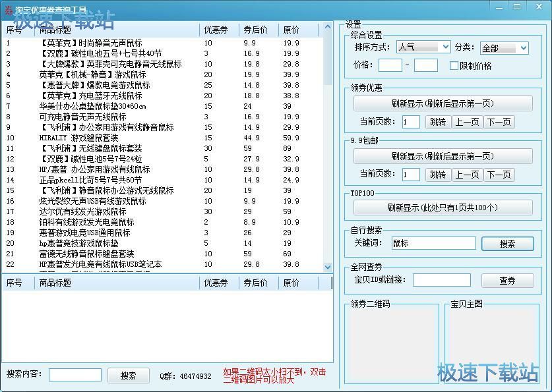Click 商品标题 header in the lower list

tap(117, 283)
